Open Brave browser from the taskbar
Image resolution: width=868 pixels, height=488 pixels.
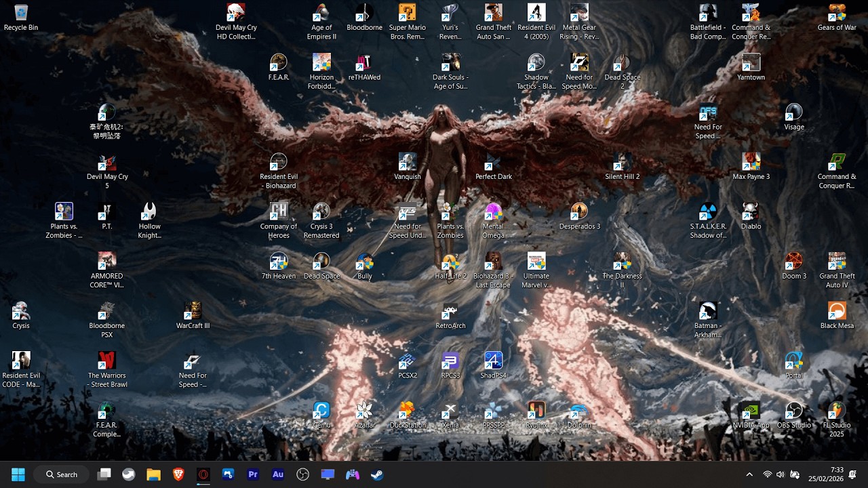(x=178, y=474)
